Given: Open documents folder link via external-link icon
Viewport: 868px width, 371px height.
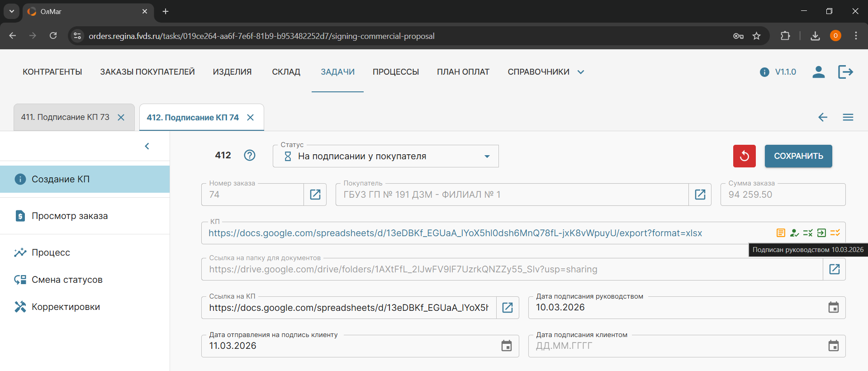Looking at the screenshot, I should [834, 269].
